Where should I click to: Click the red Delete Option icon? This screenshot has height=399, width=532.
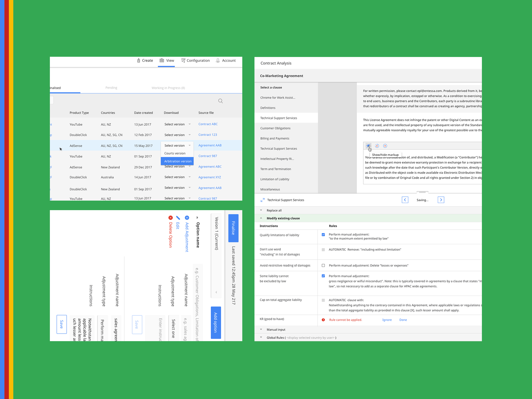pyautogui.click(x=170, y=218)
